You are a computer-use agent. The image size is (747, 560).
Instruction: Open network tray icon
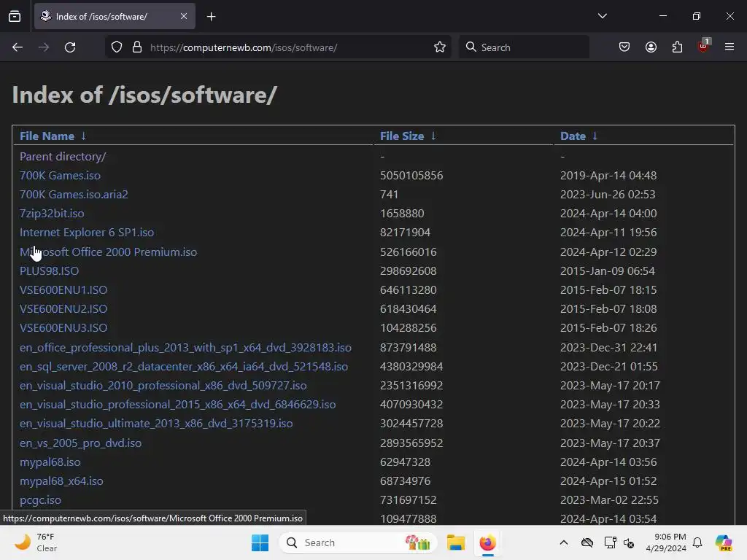pyautogui.click(x=610, y=542)
